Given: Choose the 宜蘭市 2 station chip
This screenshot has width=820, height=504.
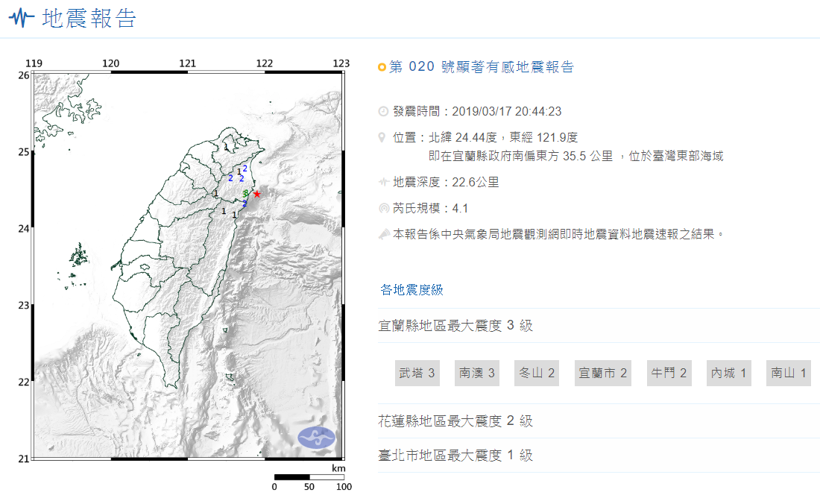Looking at the screenshot, I should tap(603, 373).
